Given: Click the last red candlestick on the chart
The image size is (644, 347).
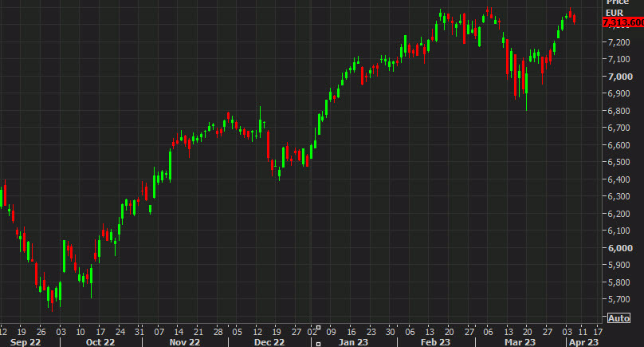Looking at the screenshot, I should [574, 19].
